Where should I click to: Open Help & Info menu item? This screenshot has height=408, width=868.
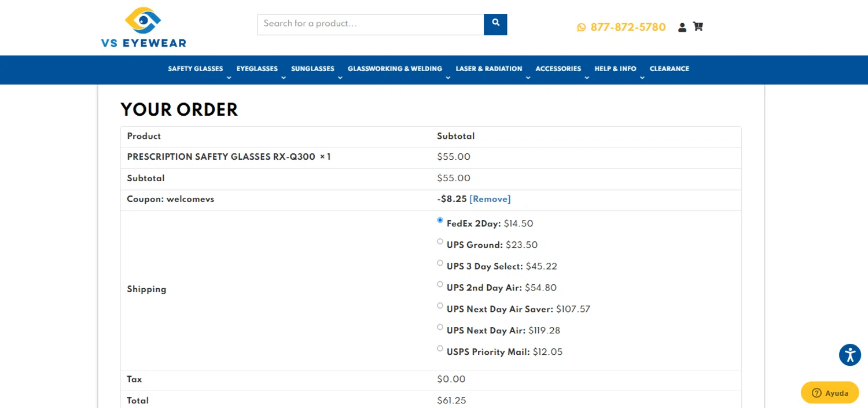click(615, 69)
